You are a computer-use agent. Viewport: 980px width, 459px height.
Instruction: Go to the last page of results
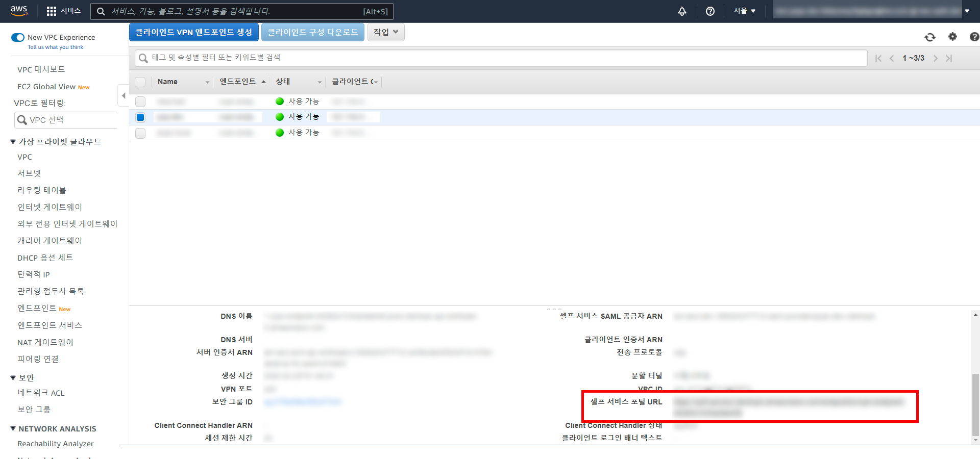tap(949, 58)
